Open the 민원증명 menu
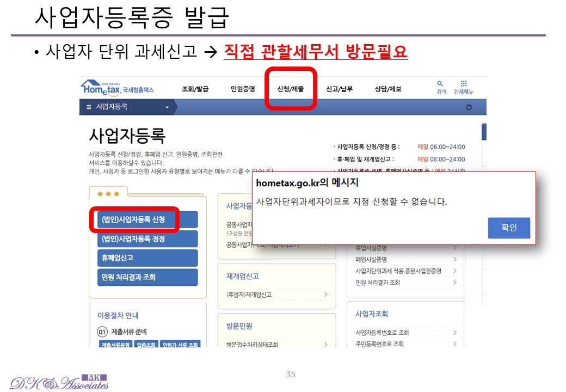Viewport: 566px width, 392px height. tap(243, 89)
